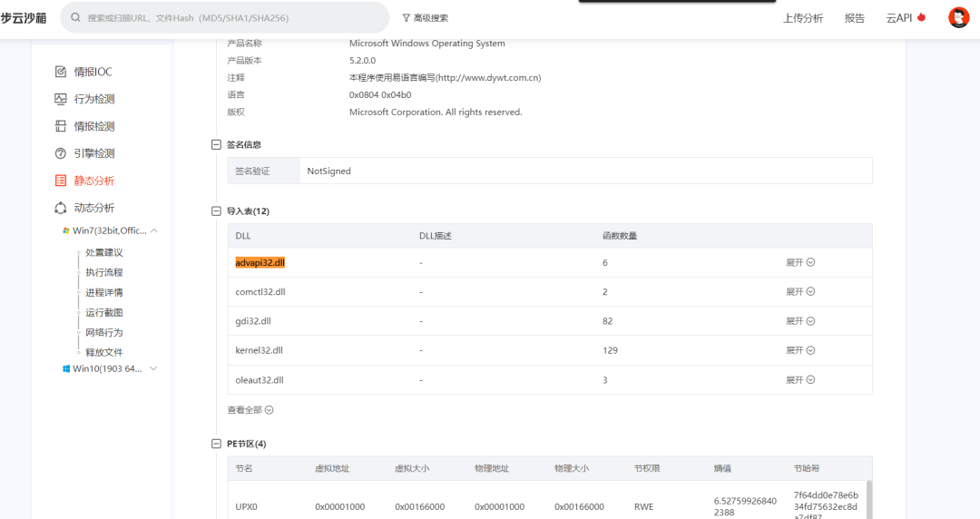Click the PE section table scrollbar

868,500
